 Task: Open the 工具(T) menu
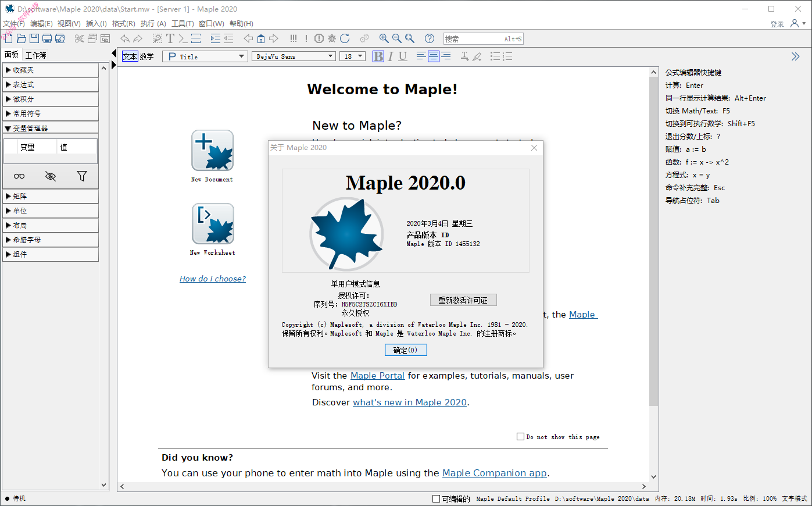[x=183, y=24]
